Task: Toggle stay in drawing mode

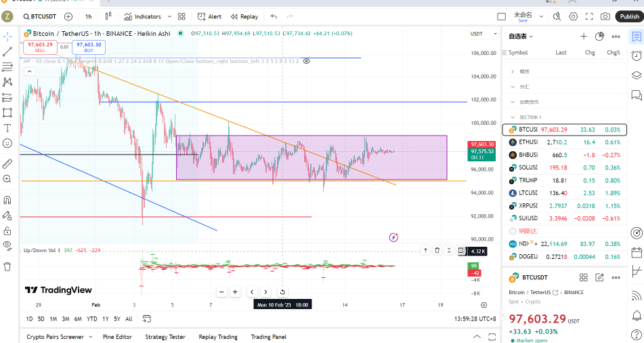Action: pos(7,215)
